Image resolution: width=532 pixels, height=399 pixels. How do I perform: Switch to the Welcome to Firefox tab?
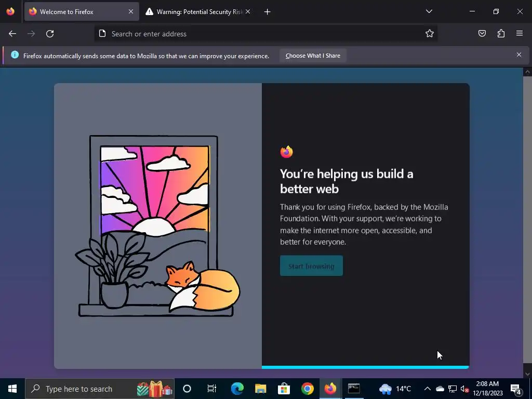click(82, 11)
